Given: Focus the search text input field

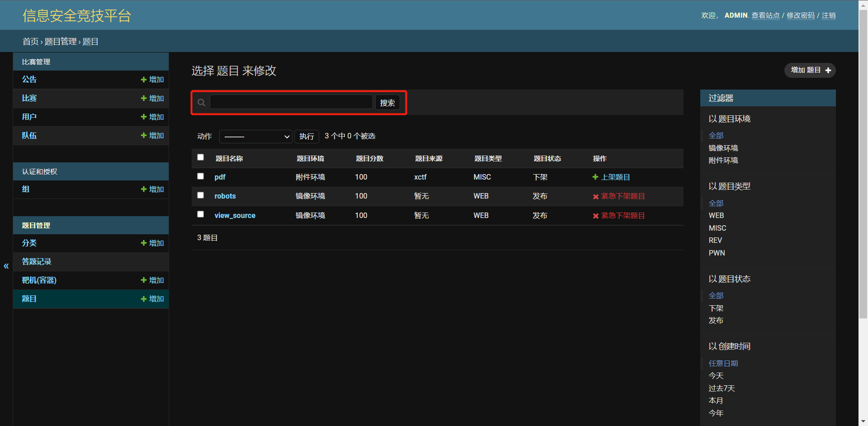Looking at the screenshot, I should tap(291, 102).
